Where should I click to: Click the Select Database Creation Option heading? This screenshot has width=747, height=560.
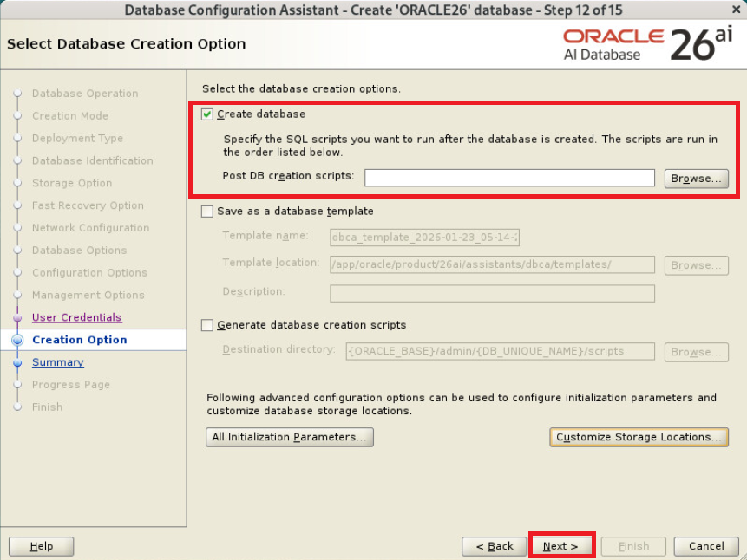coord(127,44)
